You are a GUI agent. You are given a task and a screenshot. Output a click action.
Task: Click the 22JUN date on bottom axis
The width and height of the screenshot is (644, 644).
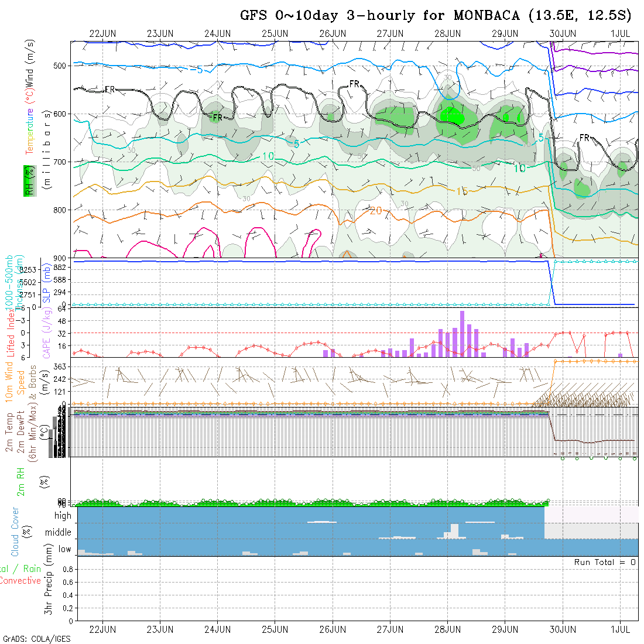pos(102,630)
